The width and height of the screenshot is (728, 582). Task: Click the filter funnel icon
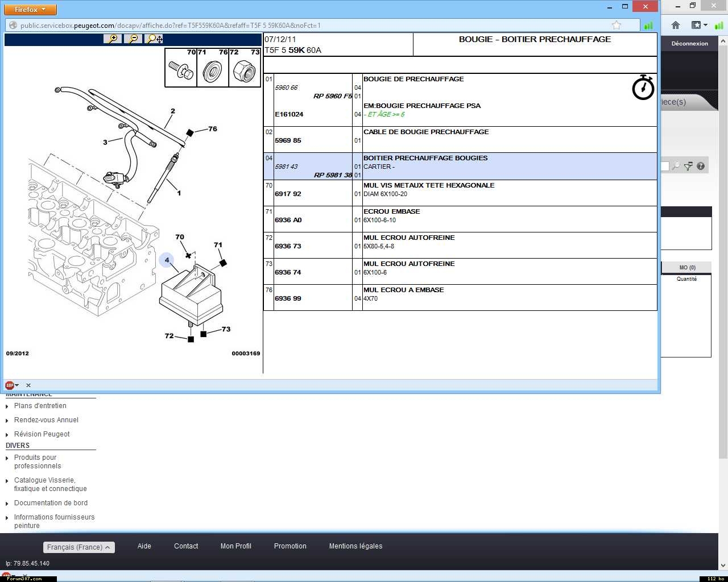click(688, 166)
